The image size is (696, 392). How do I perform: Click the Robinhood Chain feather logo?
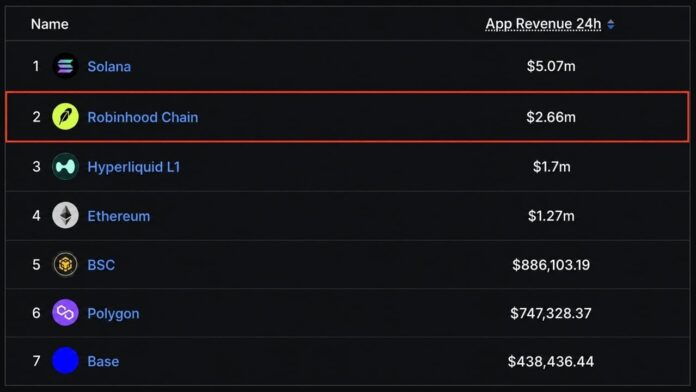coord(65,117)
